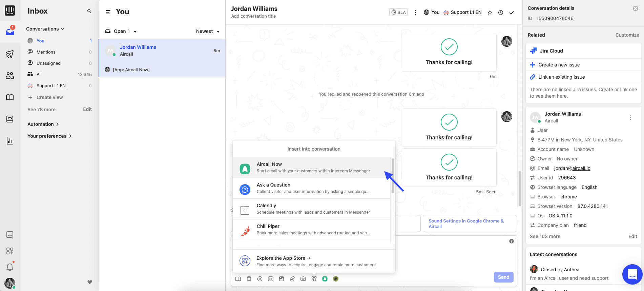Click the GIF icon in composer toolbar

point(271,279)
